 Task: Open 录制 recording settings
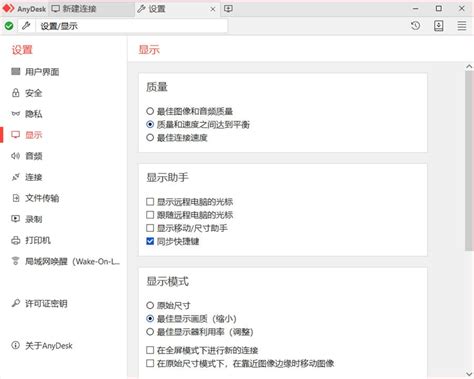click(x=27, y=219)
